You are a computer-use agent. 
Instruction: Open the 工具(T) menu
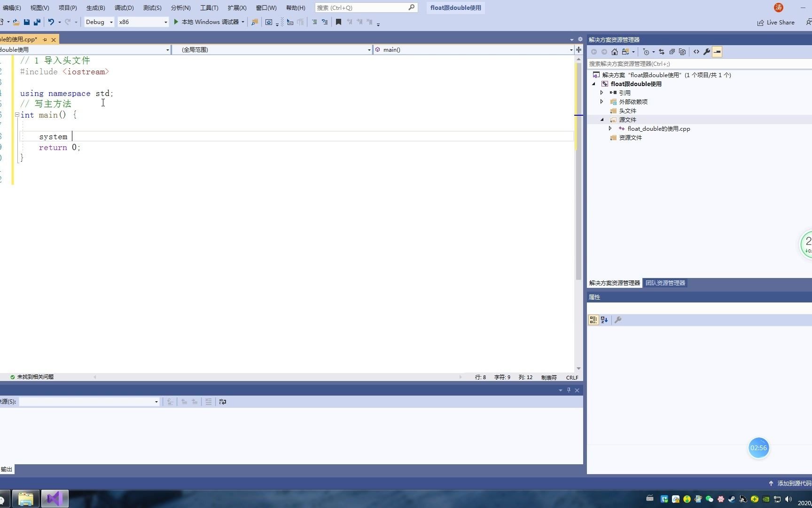point(209,8)
